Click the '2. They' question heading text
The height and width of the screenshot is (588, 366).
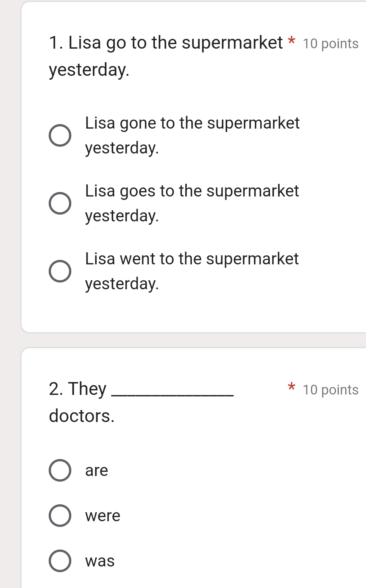click(x=78, y=389)
